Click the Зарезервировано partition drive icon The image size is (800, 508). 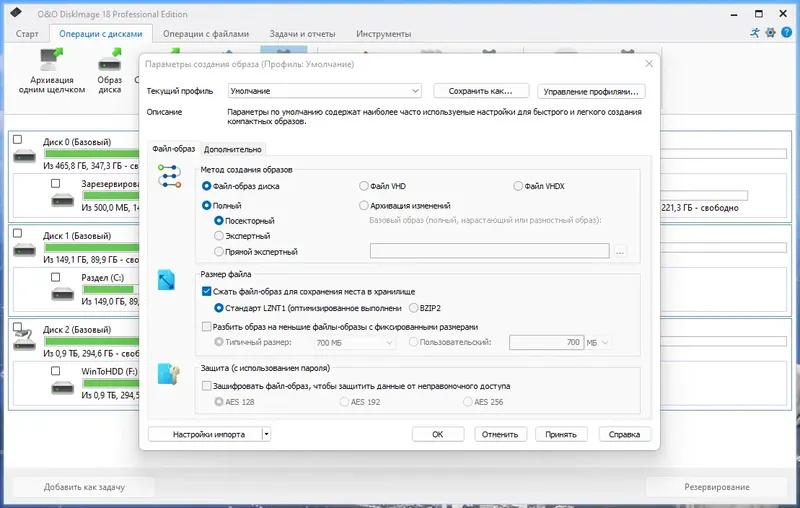[63, 199]
